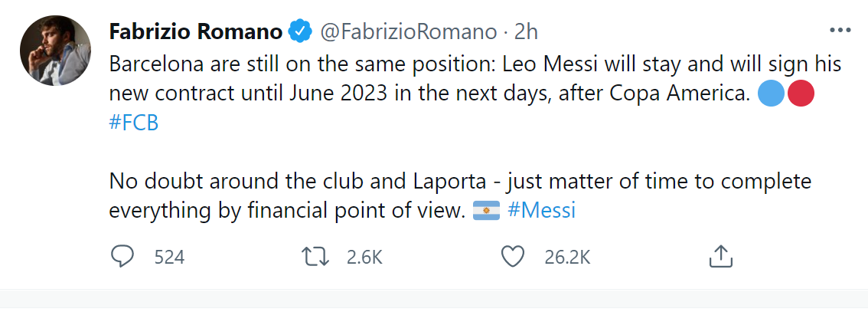Click the 2h tweet timestamp

coord(526,31)
